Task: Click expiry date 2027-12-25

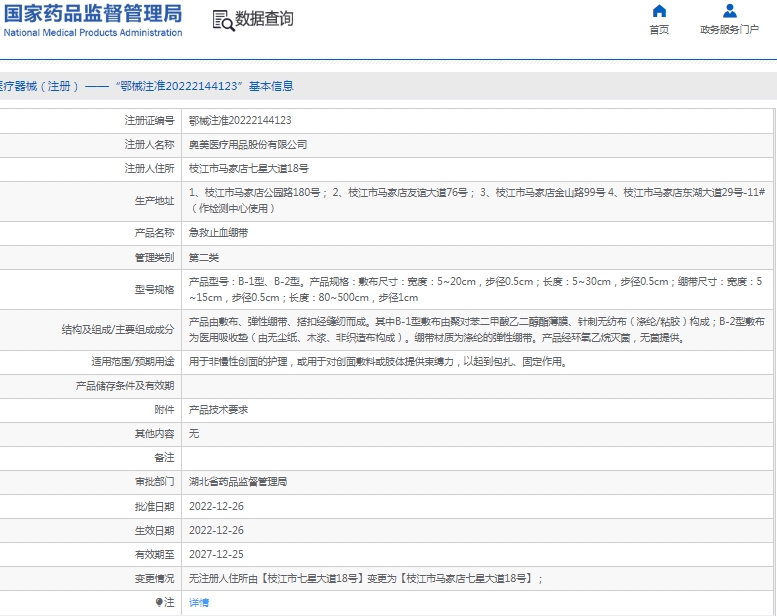Action: [x=216, y=554]
